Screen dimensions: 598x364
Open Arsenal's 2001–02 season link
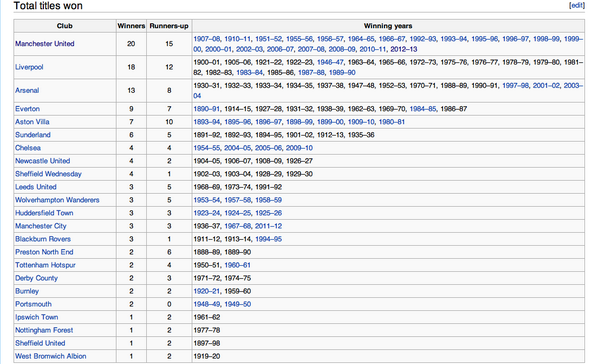[x=546, y=85]
